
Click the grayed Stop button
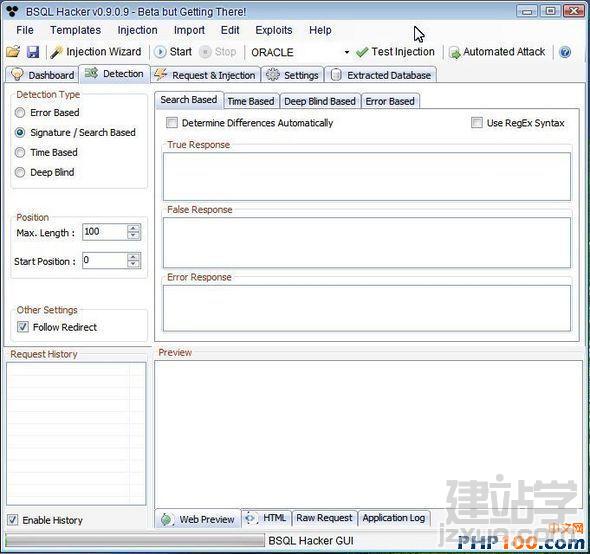[x=218, y=52]
